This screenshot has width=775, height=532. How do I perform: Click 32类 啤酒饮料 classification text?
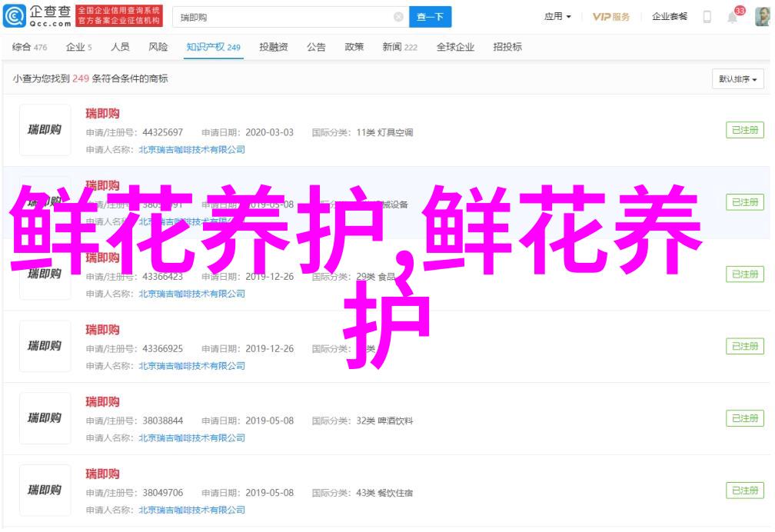[384, 421]
